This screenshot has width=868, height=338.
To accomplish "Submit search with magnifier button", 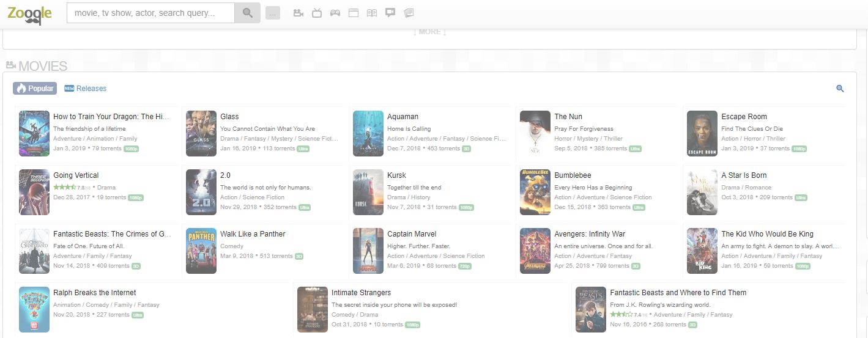I will [x=248, y=13].
